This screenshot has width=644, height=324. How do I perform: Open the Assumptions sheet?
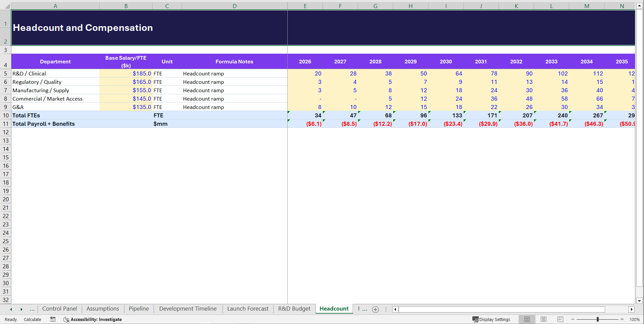[103, 309]
